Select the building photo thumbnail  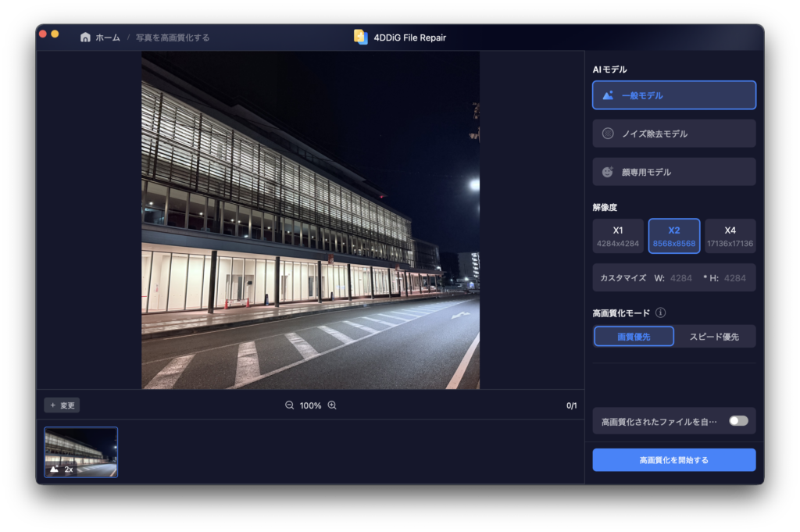coord(80,452)
